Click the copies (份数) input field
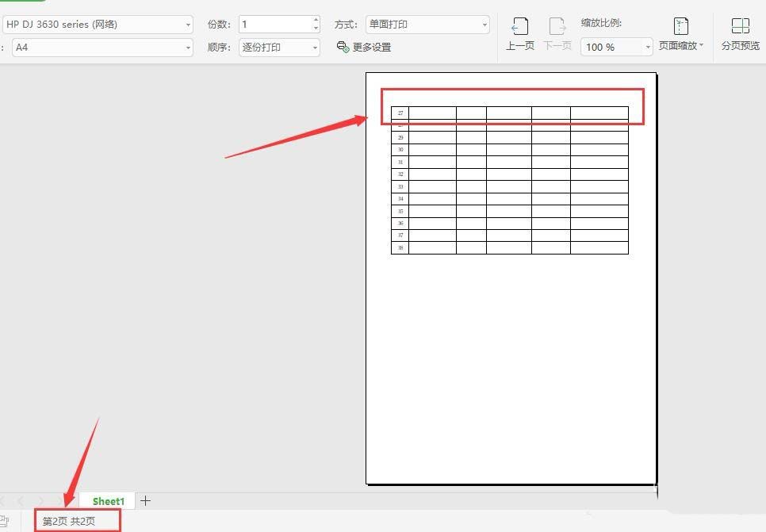This screenshot has width=766, height=532. click(x=274, y=25)
